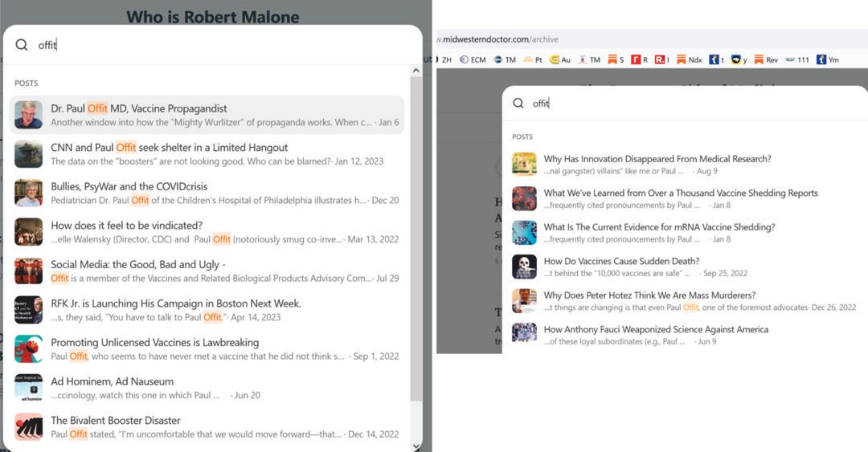Click Elmo thumbnail for Promoting Unlicensed Vaccines post
This screenshot has height=452, width=868.
28,348
